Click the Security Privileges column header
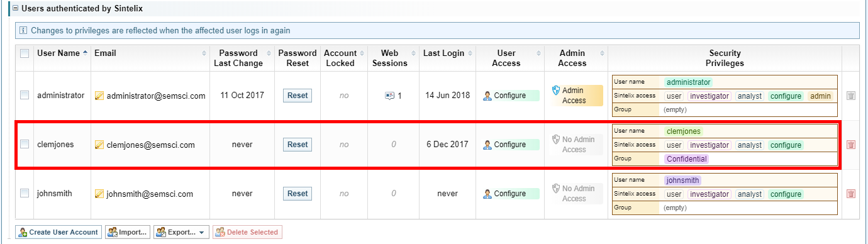 pyautogui.click(x=725, y=58)
